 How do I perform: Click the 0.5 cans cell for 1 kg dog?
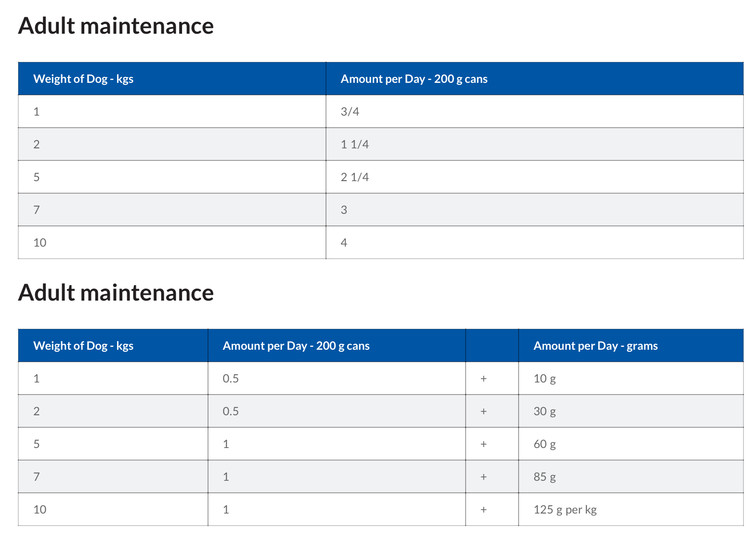pyautogui.click(x=337, y=378)
